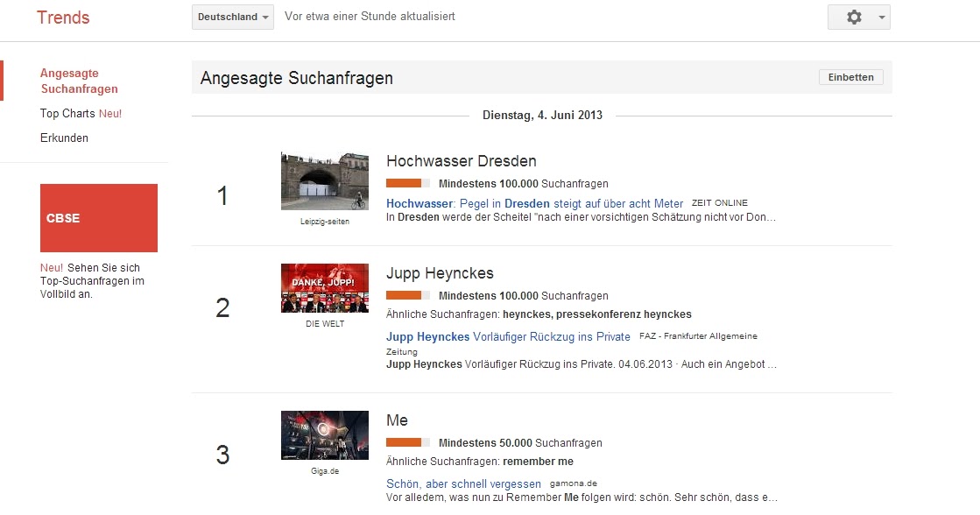Click the Giga.de image source caption
This screenshot has width=980, height=515.
tap(325, 471)
